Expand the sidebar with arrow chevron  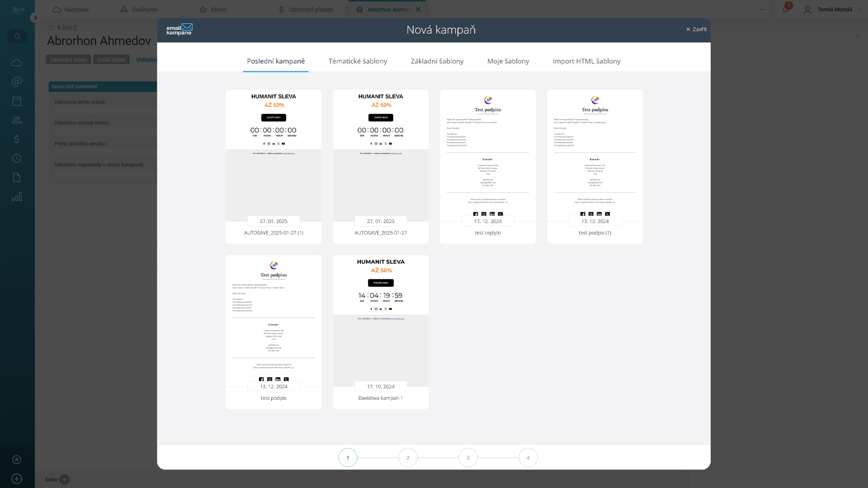point(35,18)
